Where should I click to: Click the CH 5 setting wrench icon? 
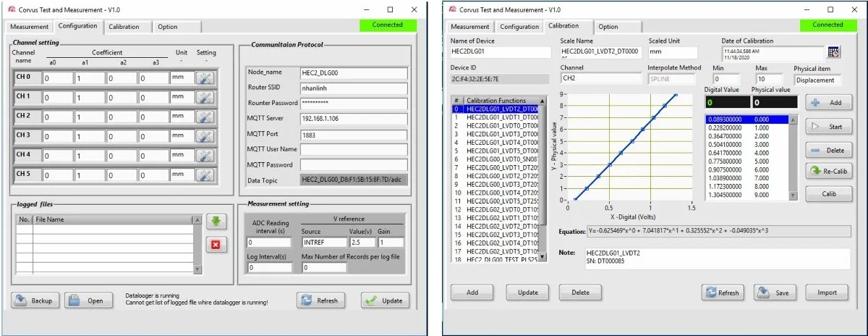coord(205,175)
